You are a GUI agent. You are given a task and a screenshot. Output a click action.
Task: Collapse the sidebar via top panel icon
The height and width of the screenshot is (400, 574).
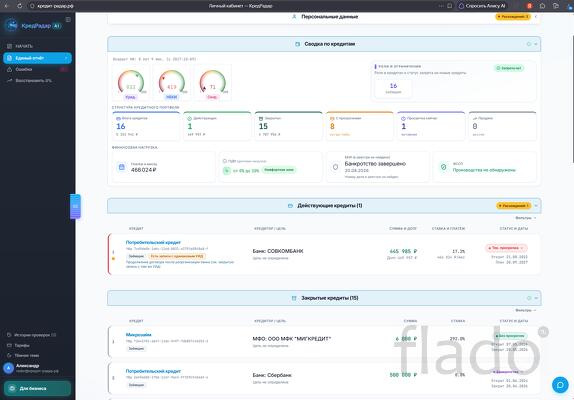point(68,19)
